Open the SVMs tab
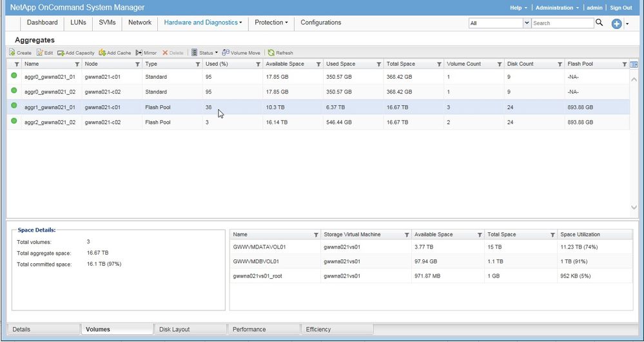 [107, 23]
